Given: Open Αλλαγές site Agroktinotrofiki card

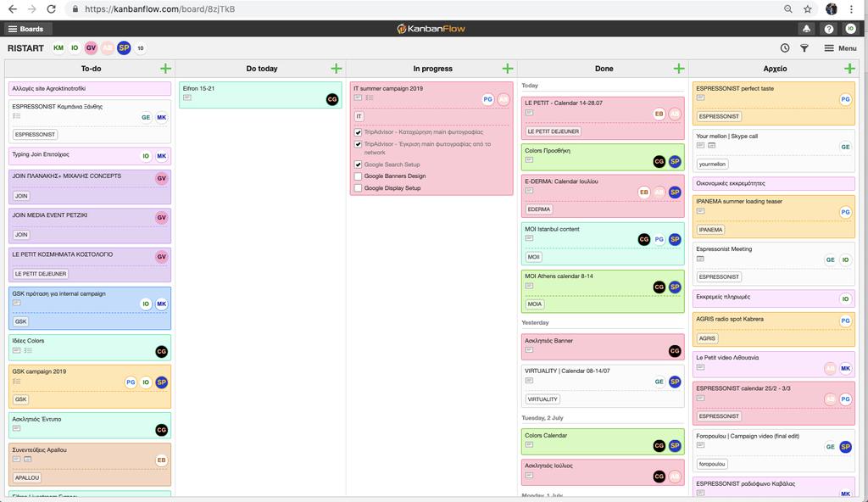Looking at the screenshot, I should pos(90,89).
